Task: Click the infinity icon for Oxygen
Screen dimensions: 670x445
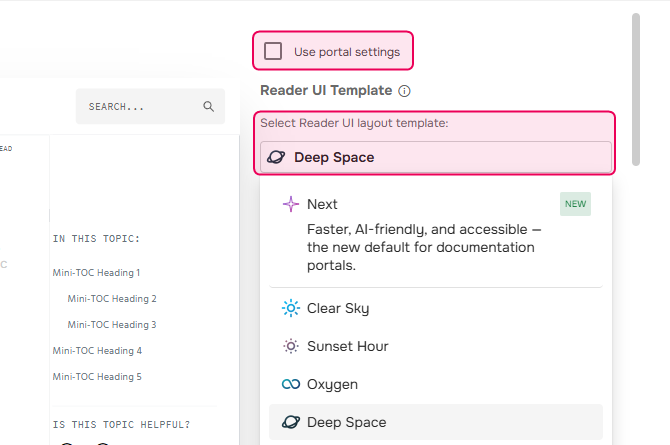Action: 291,384
